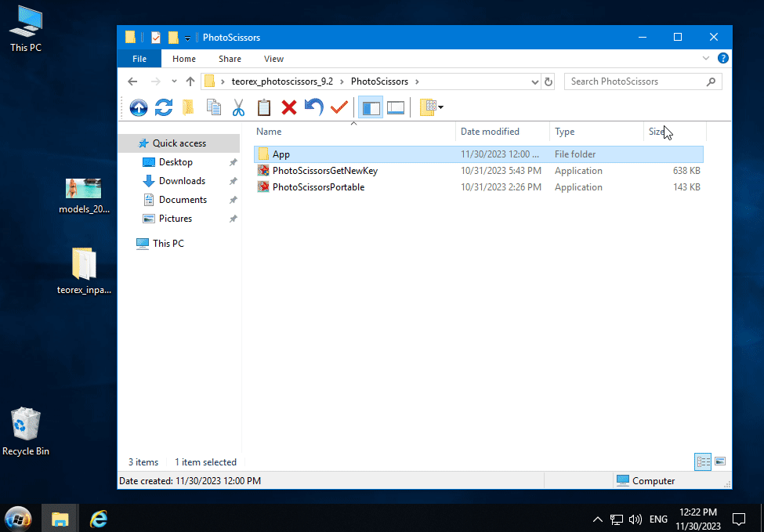Switch to Details view in status bar

click(703, 461)
